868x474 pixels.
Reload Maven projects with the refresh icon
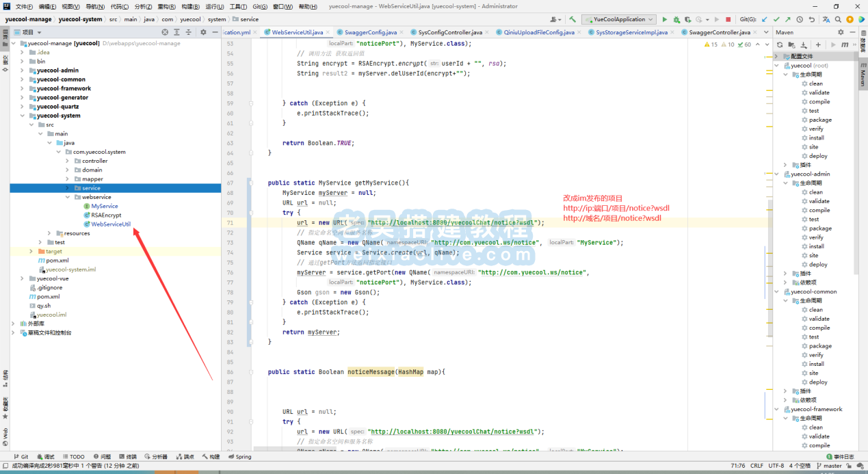click(780, 44)
